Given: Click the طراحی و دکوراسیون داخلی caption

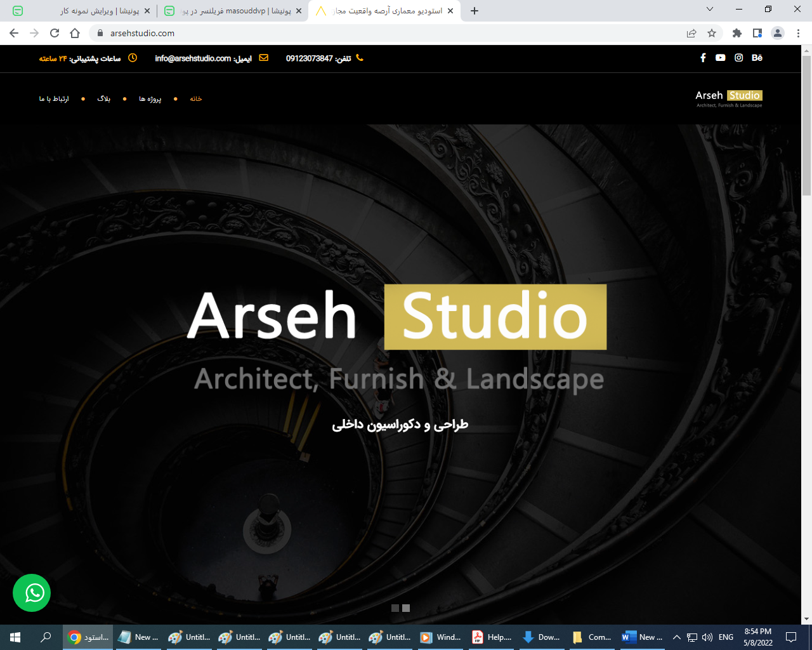Looking at the screenshot, I should click(400, 425).
